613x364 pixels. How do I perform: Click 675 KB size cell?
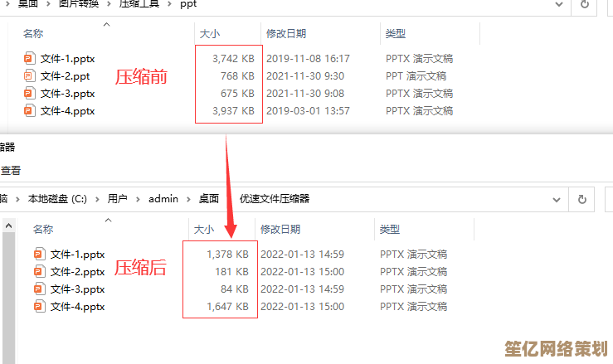(x=237, y=94)
